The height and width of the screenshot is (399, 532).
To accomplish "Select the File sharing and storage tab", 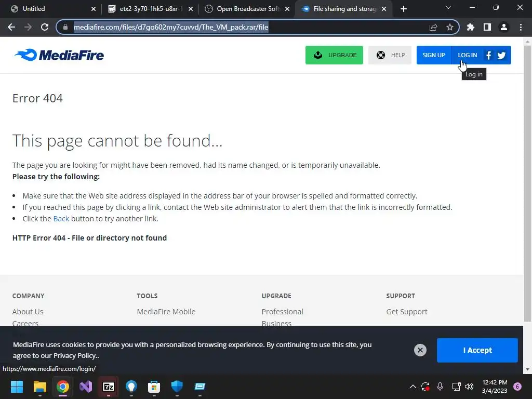I will [x=344, y=9].
